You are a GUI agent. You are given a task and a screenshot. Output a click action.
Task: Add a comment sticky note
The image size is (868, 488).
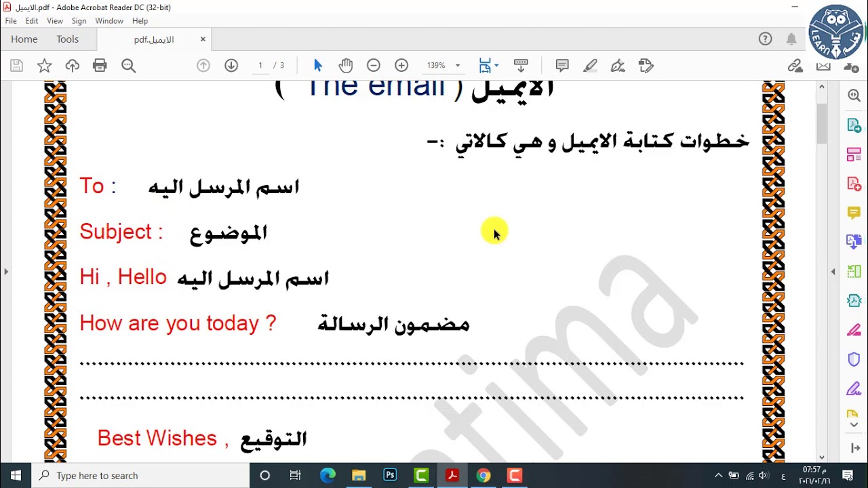pyautogui.click(x=562, y=66)
